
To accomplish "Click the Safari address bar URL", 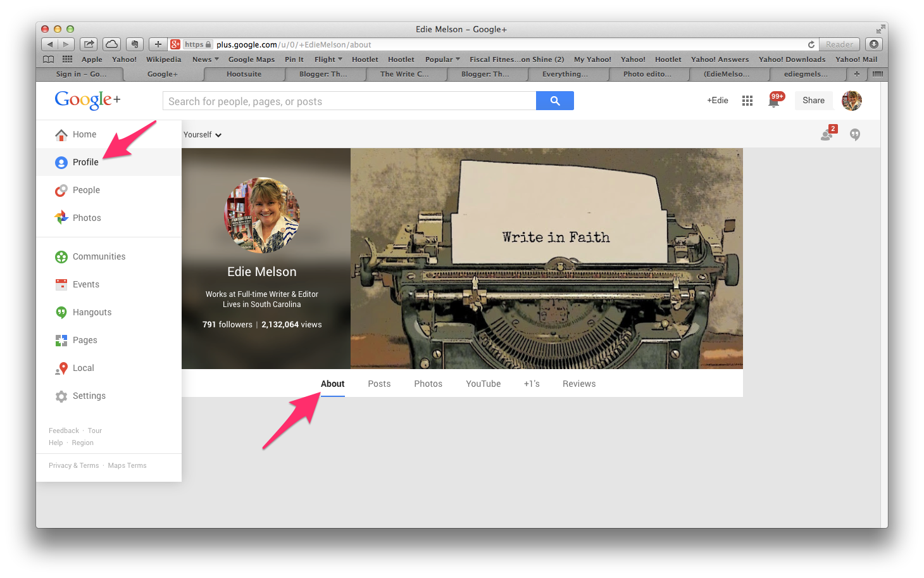I will click(x=294, y=44).
